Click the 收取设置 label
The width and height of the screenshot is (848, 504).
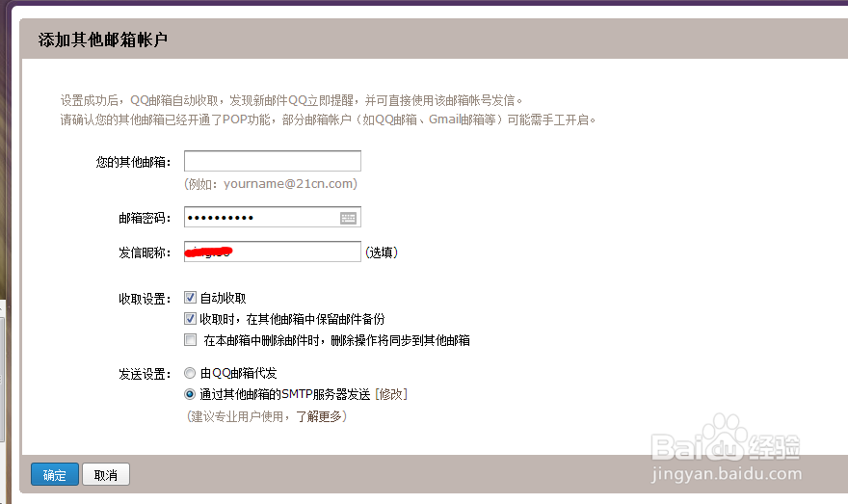click(x=145, y=299)
